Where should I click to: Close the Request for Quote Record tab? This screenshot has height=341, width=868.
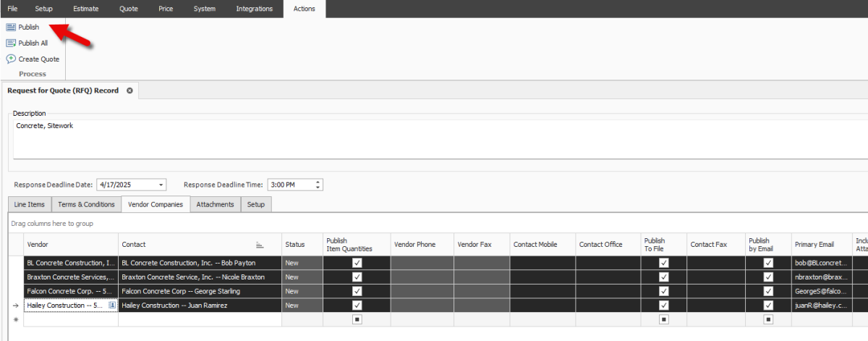click(x=129, y=90)
